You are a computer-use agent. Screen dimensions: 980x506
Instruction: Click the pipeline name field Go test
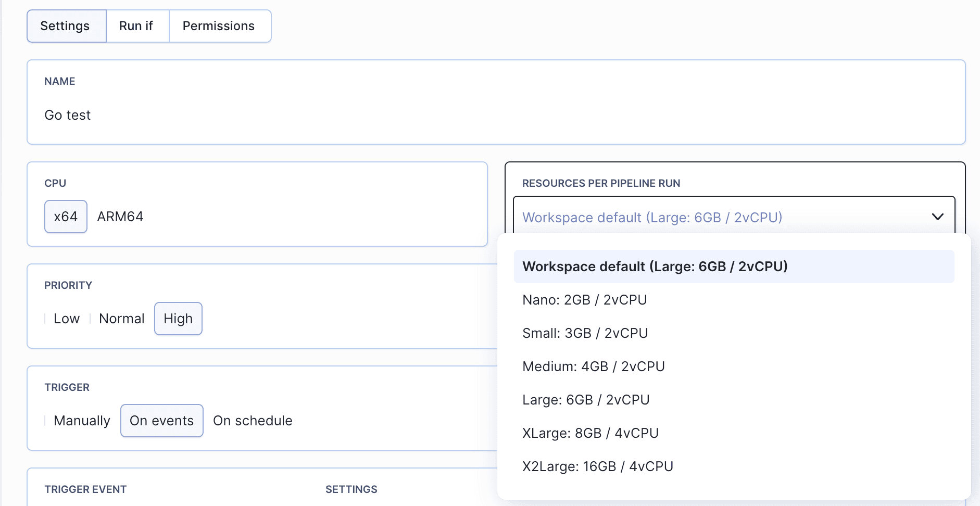pos(495,115)
